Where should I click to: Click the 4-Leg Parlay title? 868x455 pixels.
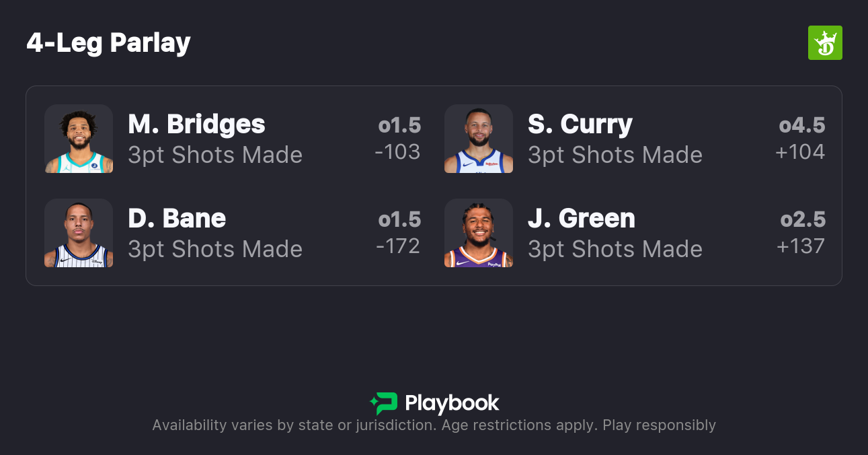coord(109,43)
